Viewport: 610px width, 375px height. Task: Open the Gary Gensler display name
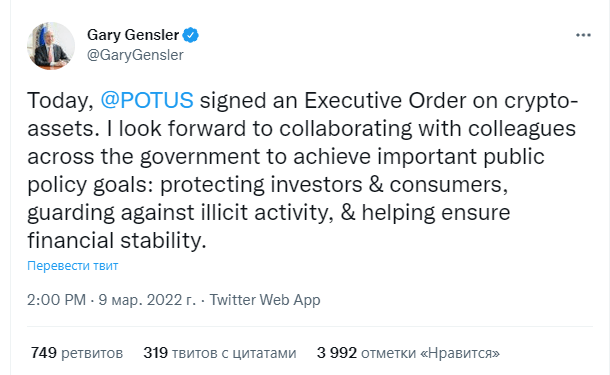(x=133, y=35)
